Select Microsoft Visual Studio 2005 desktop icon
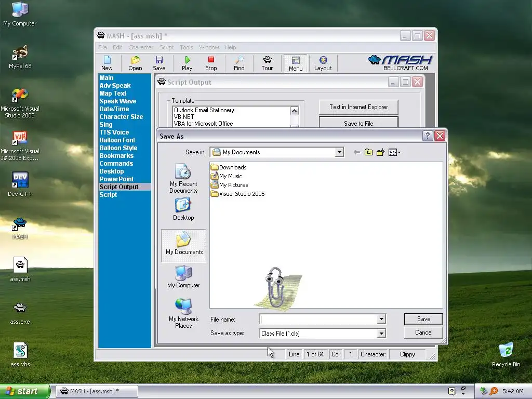This screenshot has width=532, height=399. 20,103
